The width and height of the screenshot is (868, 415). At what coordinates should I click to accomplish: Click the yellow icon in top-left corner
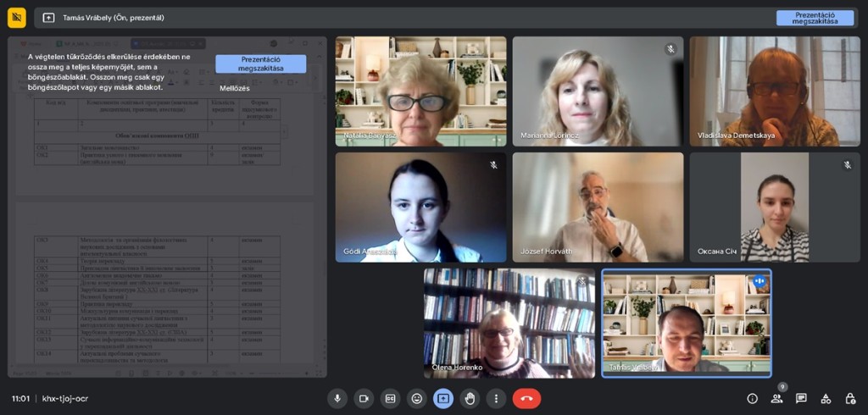pos(17,17)
